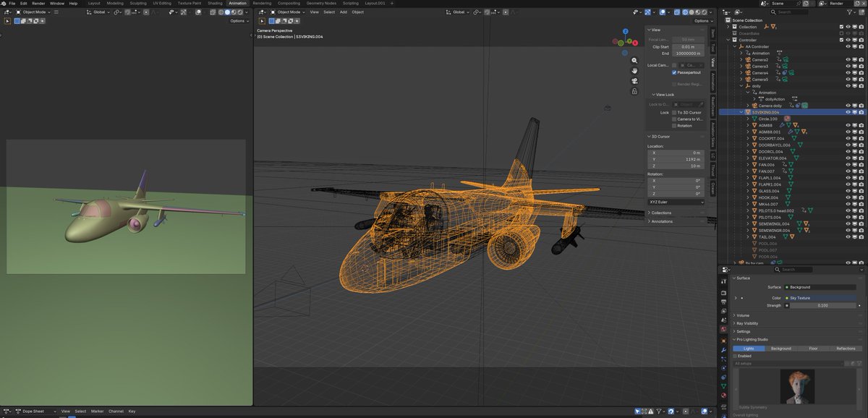Enable Camera to View lock checkbox

[674, 119]
